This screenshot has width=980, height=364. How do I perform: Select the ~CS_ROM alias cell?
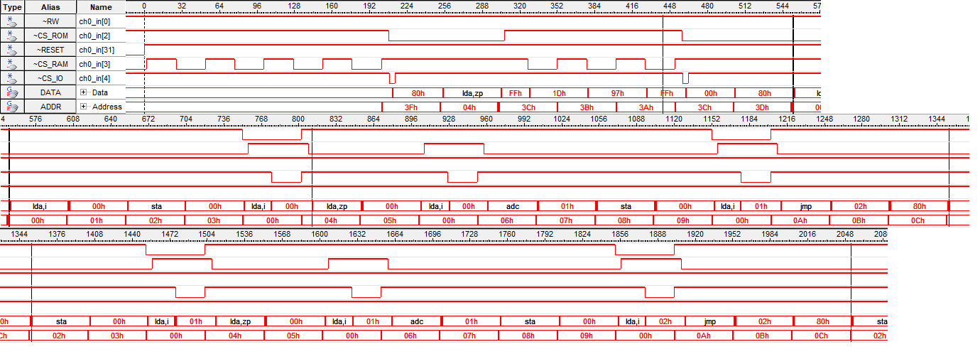tap(50, 36)
